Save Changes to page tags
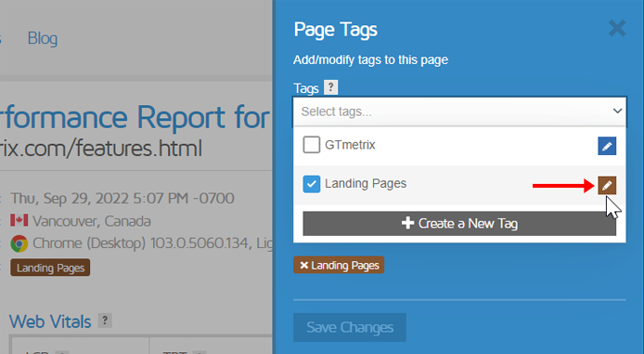Viewport: 644px width, 354px height. click(350, 327)
